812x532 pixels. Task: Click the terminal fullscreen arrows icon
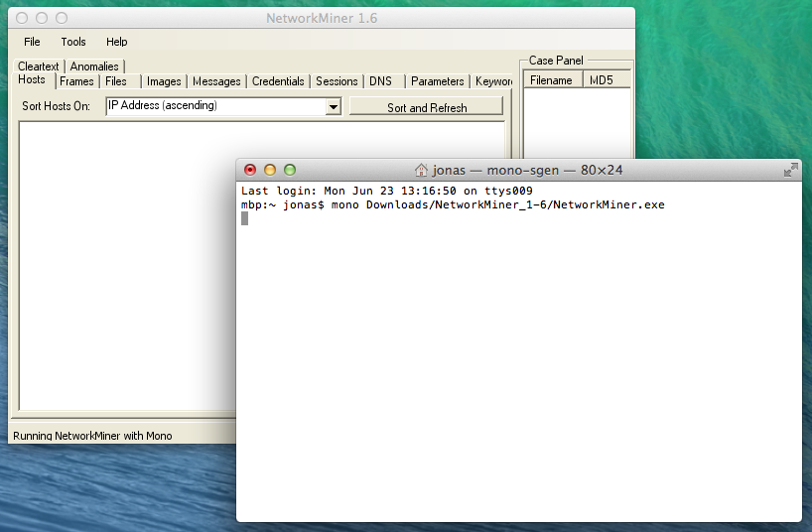[790, 170]
